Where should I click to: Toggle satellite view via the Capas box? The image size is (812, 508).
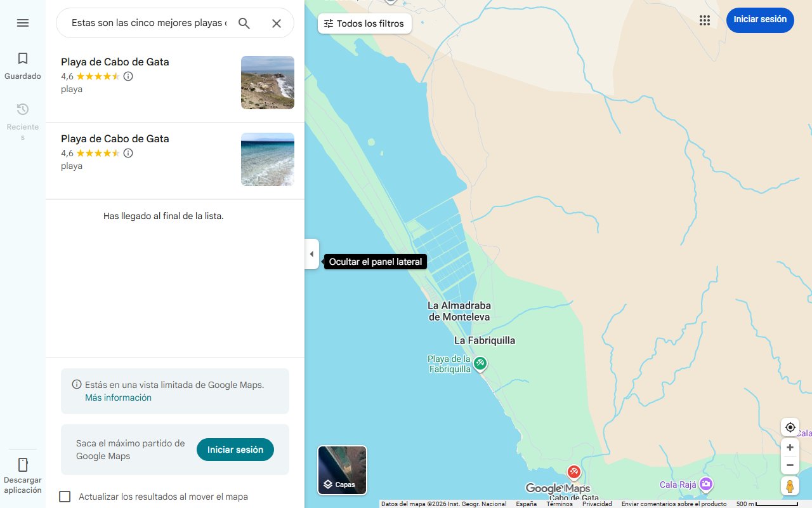pyautogui.click(x=342, y=470)
